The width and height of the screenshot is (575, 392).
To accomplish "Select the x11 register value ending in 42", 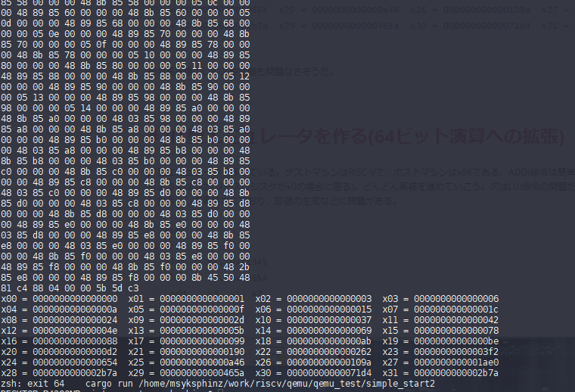I will [456, 320].
